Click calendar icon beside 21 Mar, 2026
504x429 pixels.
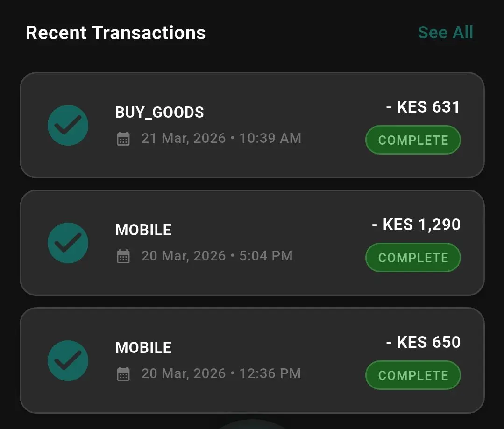(x=123, y=139)
